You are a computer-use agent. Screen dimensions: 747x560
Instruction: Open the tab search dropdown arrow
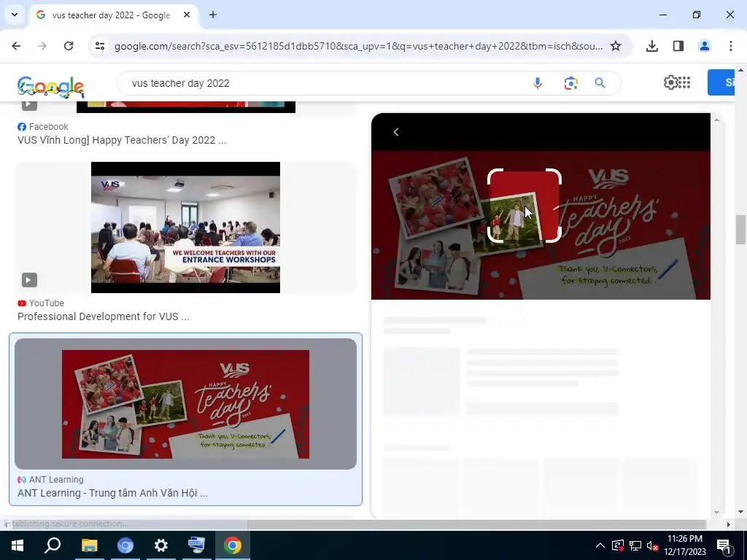click(x=15, y=15)
